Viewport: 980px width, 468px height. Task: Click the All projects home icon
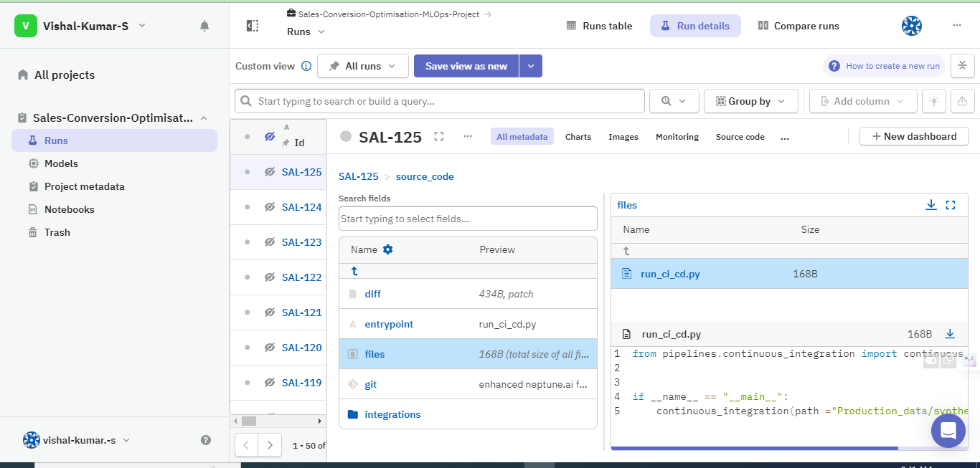click(x=23, y=75)
